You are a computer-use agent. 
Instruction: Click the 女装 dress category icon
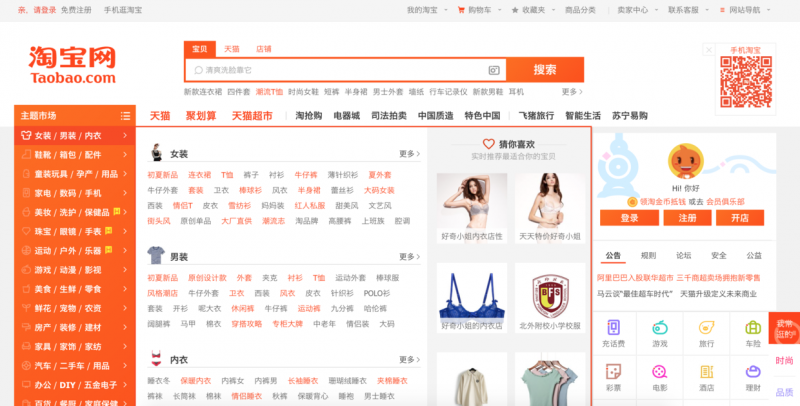pyautogui.click(x=157, y=153)
